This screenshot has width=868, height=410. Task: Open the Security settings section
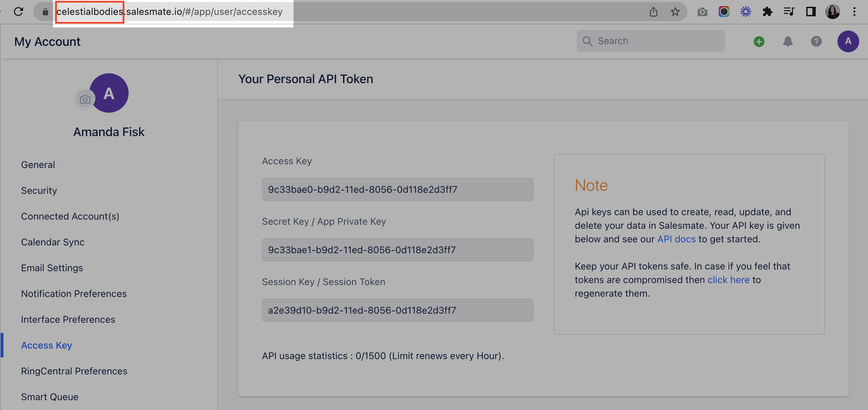click(39, 190)
